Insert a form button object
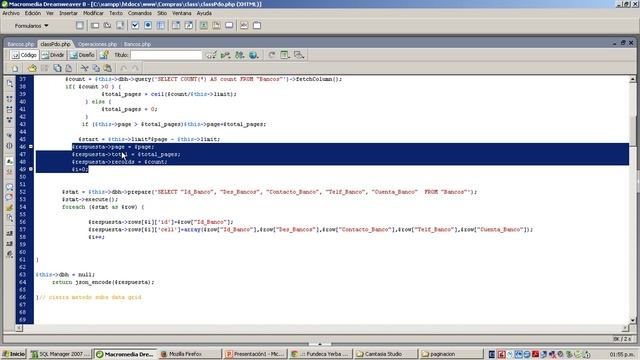This screenshot has height=360, width=640. (229, 25)
